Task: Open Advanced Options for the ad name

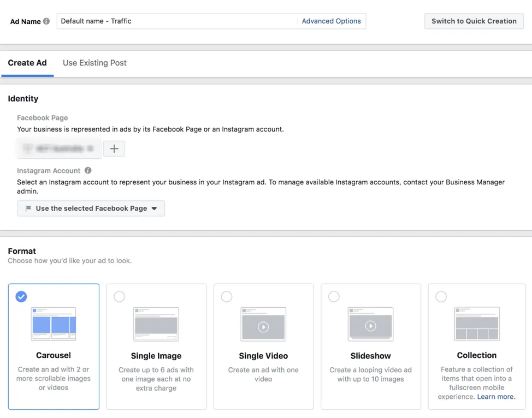Action: pyautogui.click(x=331, y=21)
